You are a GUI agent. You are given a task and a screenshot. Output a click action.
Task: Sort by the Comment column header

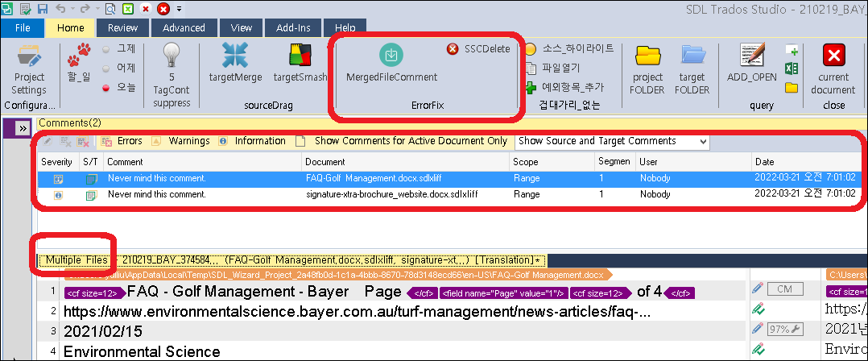click(203, 162)
